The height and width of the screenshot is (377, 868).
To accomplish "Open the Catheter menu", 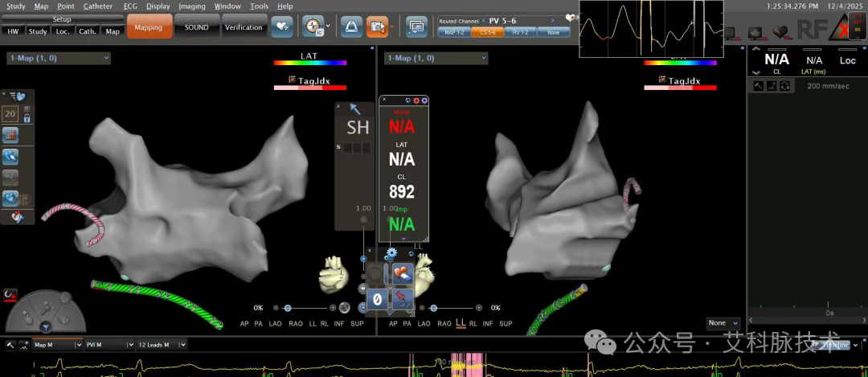I will 98,6.
